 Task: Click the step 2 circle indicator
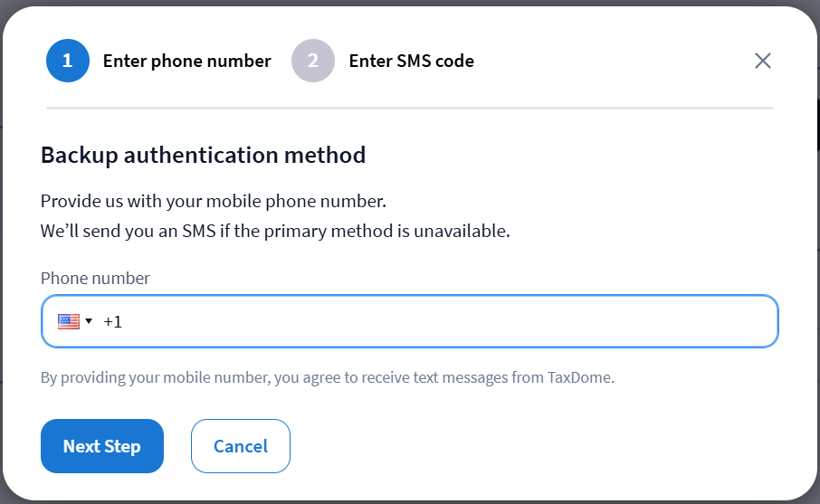pyautogui.click(x=313, y=61)
